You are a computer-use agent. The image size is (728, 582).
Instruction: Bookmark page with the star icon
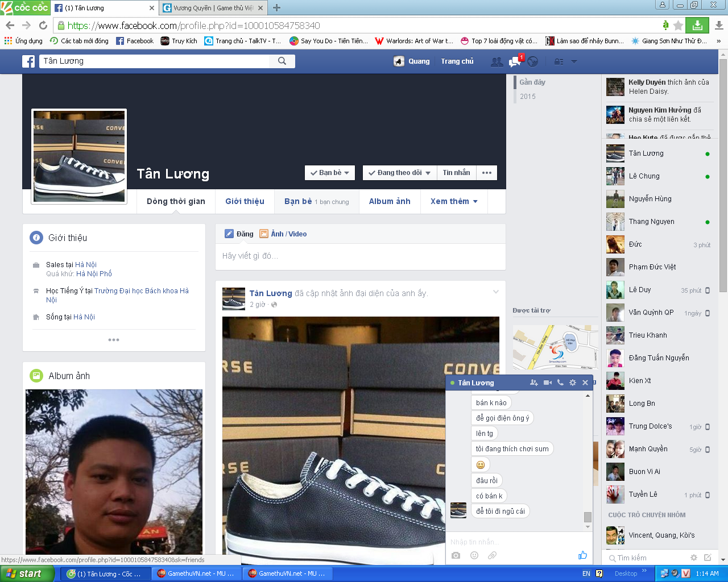pos(678,26)
